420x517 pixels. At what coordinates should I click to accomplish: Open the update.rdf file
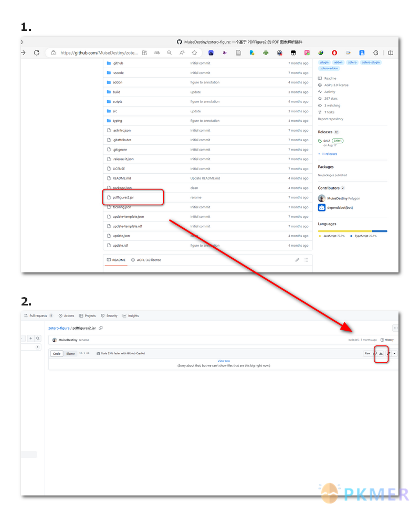point(120,245)
